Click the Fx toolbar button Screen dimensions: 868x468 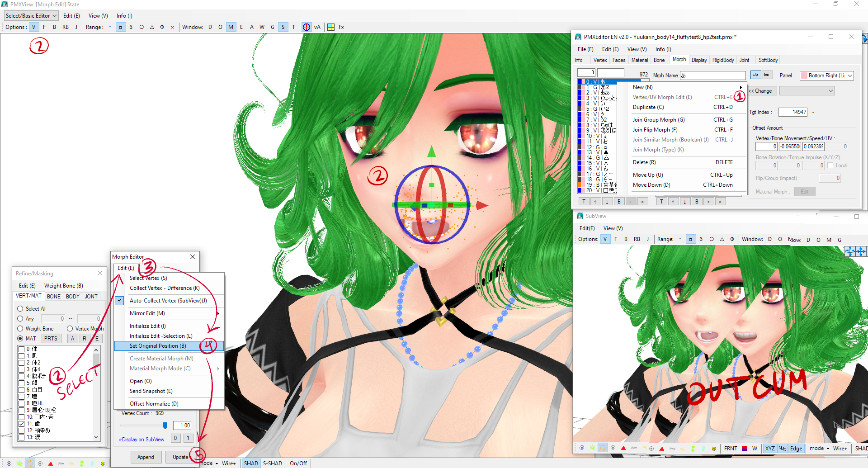point(341,27)
